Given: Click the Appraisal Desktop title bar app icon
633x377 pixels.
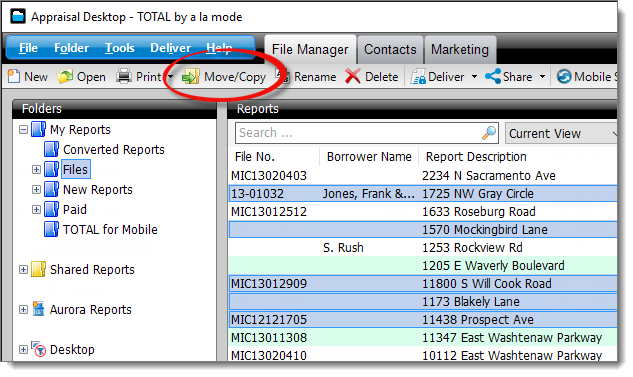Looking at the screenshot, I should [18, 17].
